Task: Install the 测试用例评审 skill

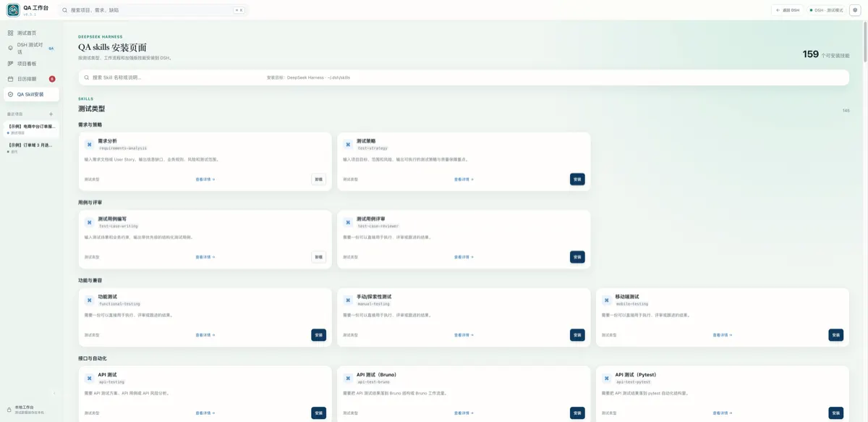Action: pyautogui.click(x=577, y=257)
